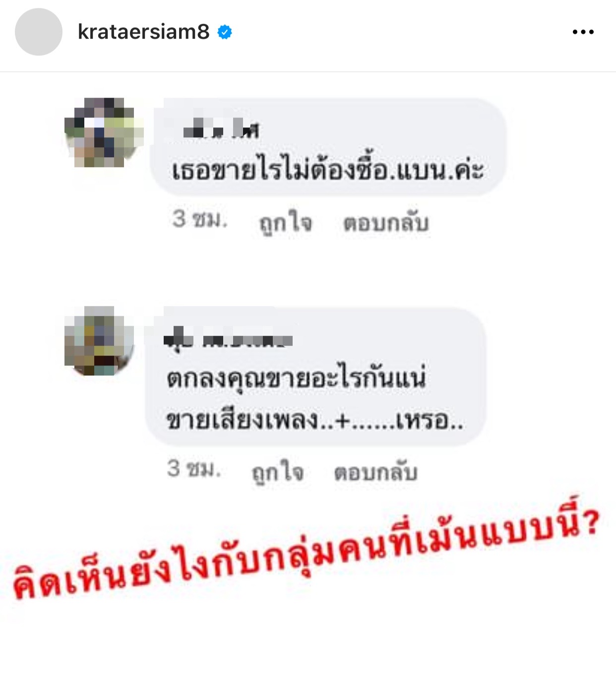
Task: Click the first comment's '3 ชม.' timestamp
Action: (200, 220)
